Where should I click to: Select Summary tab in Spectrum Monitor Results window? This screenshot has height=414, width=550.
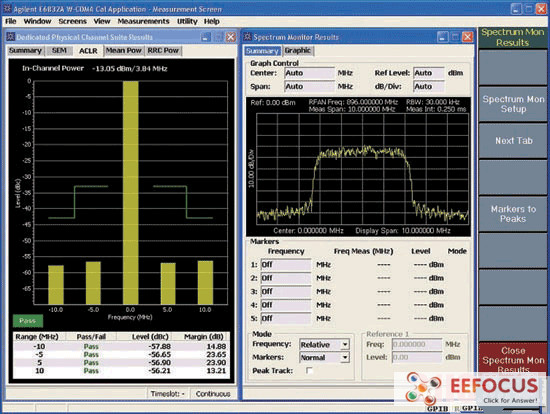tap(262, 51)
